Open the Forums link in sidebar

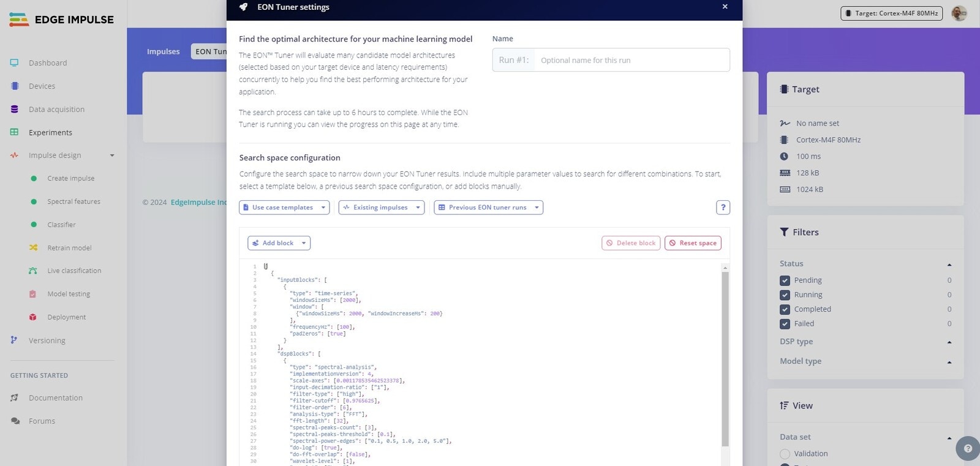point(42,421)
